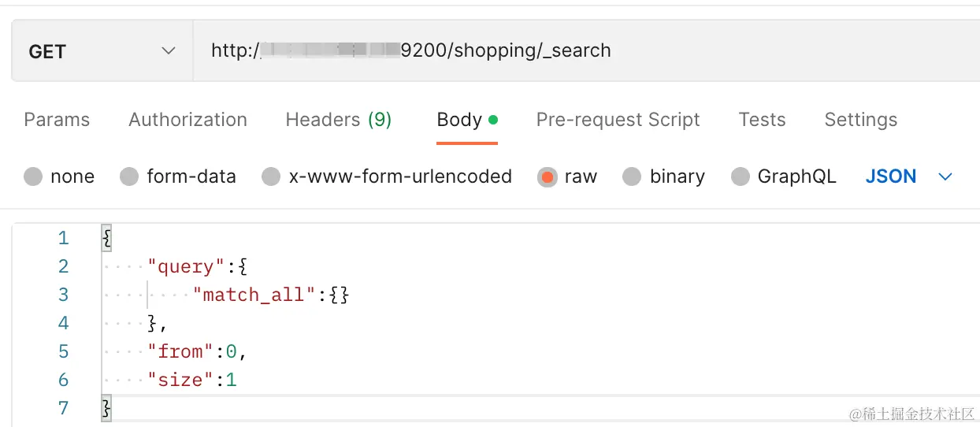The image size is (980, 427).
Task: Open the Settings tab
Action: point(860,120)
